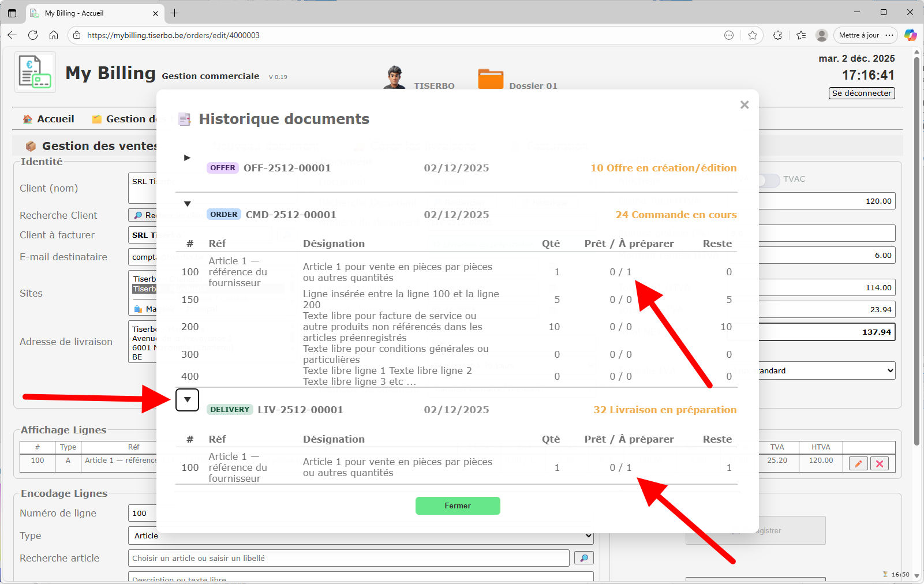Click the pencil edit icon for line 100
Viewport: 924px width, 584px height.
tap(858, 463)
